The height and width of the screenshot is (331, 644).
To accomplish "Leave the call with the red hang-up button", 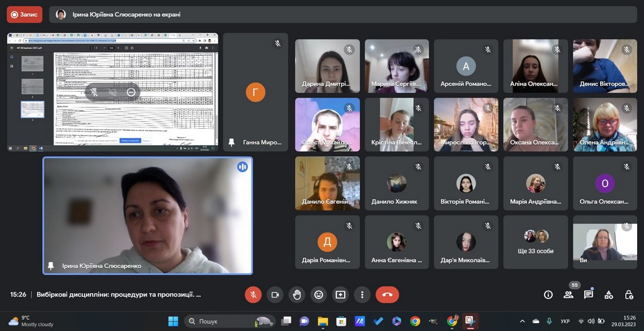I will pos(387,295).
